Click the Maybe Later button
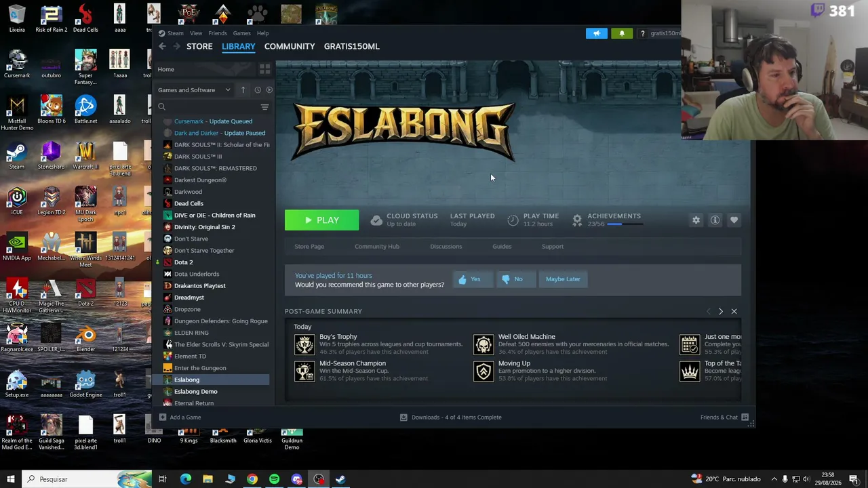The width and height of the screenshot is (868, 488). (x=563, y=279)
